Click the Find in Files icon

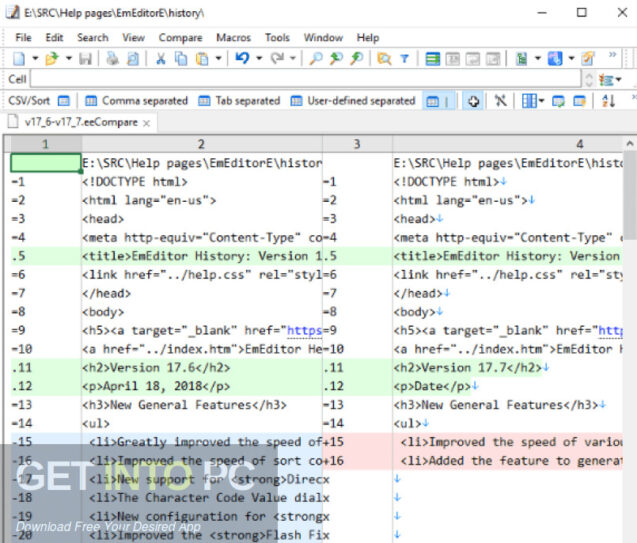click(x=384, y=59)
